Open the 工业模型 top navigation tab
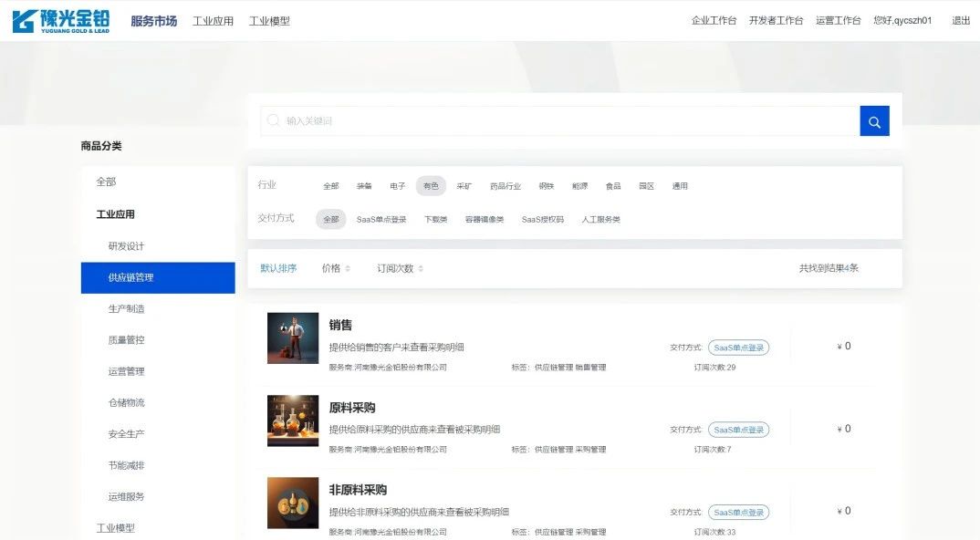Viewport: 980px width, 540px height. coord(269,21)
